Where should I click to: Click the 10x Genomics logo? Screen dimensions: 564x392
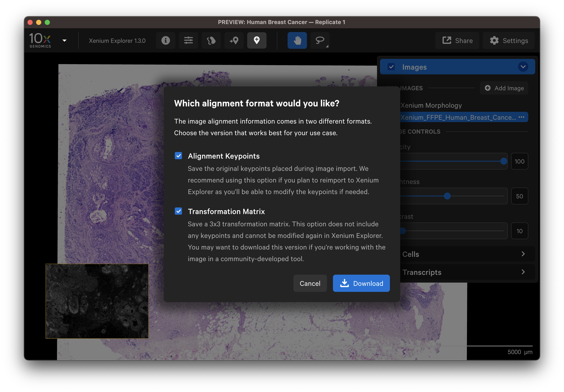click(40, 40)
